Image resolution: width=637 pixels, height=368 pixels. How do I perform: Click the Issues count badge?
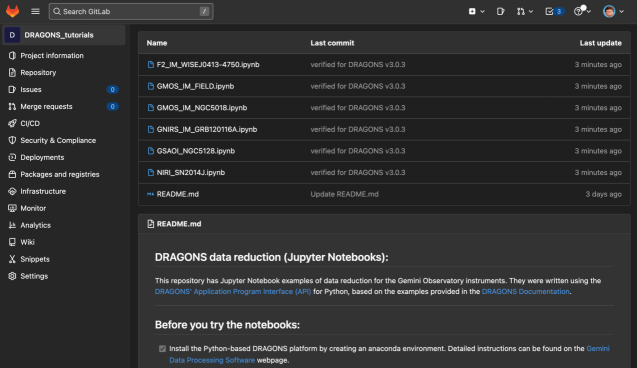(113, 89)
